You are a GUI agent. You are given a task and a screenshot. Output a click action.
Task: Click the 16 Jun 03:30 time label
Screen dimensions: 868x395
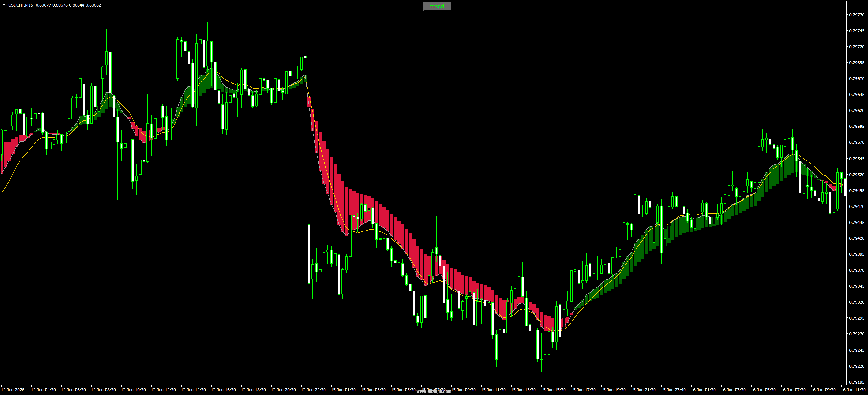[x=733, y=390]
